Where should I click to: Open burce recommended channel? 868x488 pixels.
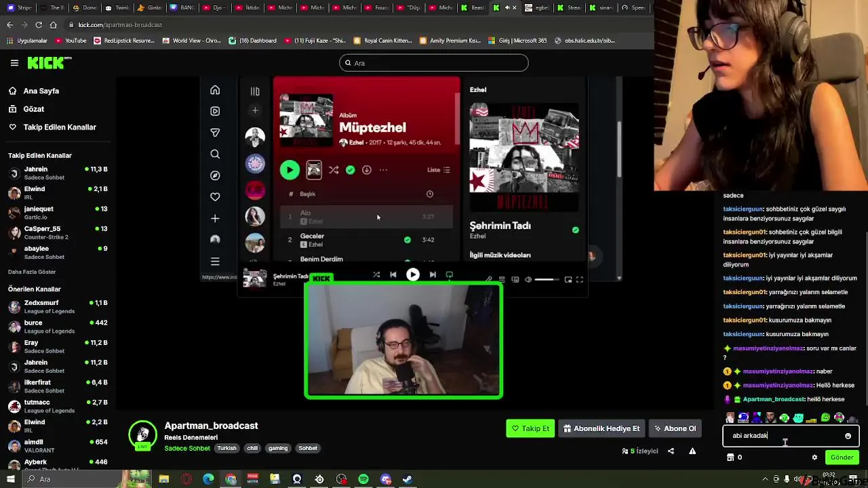(x=57, y=327)
